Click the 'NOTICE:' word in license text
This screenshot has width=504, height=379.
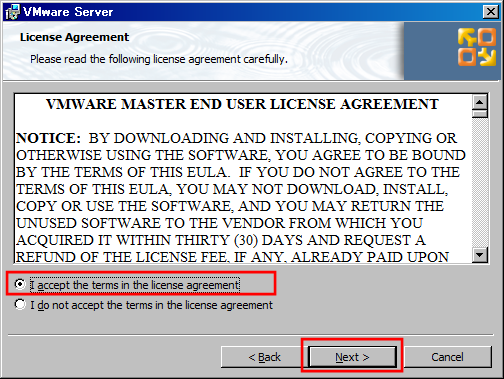click(48, 138)
